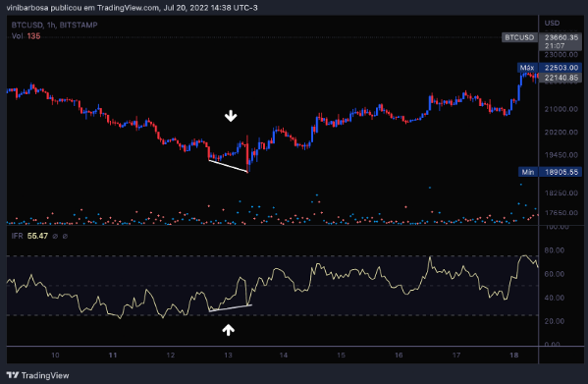This screenshot has width=588, height=384.
Task: Click the USD currency label on price axis
Action: (552, 24)
